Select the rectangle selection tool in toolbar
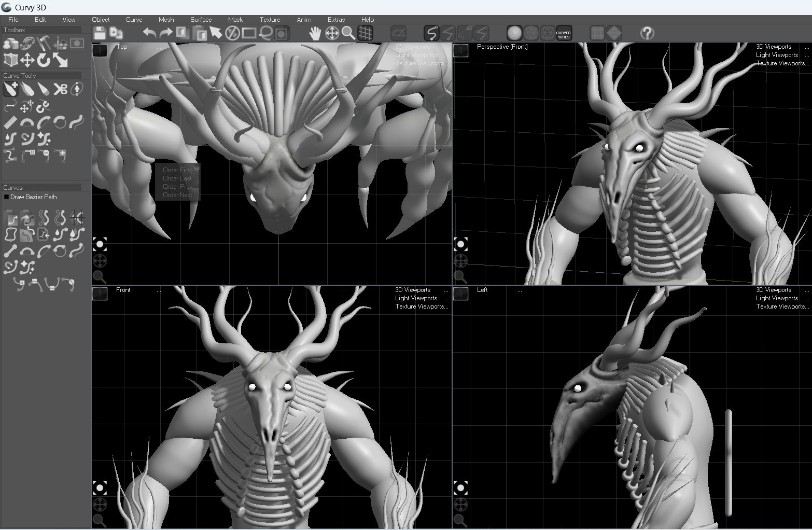The image size is (812, 530). (x=249, y=33)
